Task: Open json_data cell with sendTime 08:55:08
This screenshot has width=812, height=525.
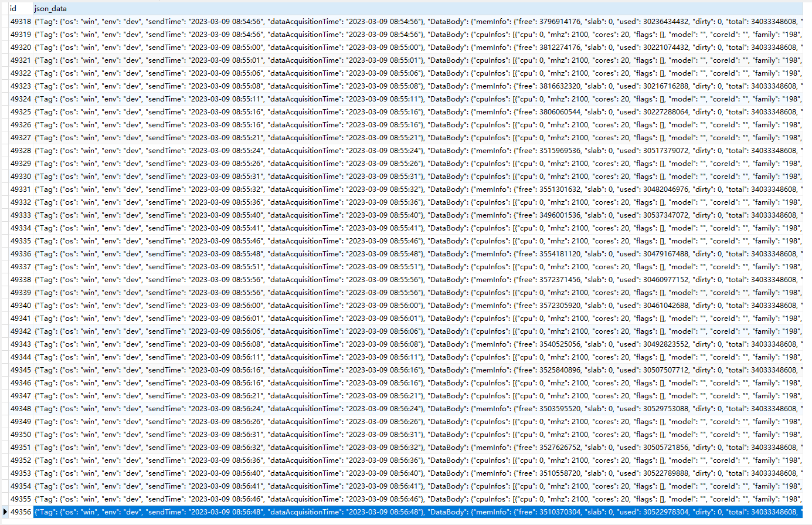Action: tap(417, 86)
